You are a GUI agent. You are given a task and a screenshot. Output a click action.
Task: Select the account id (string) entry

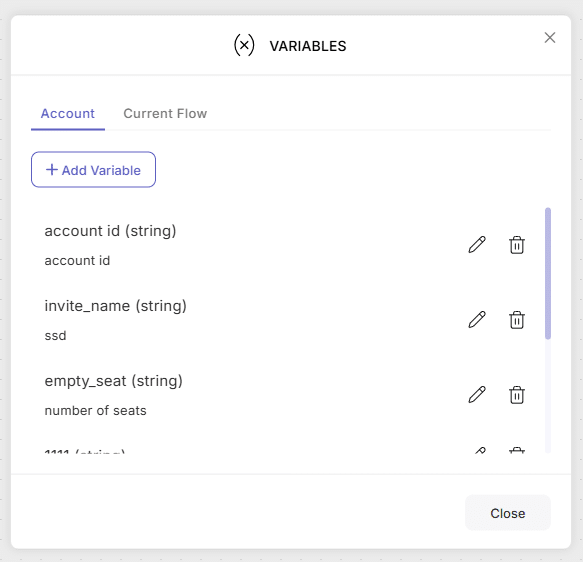click(110, 231)
